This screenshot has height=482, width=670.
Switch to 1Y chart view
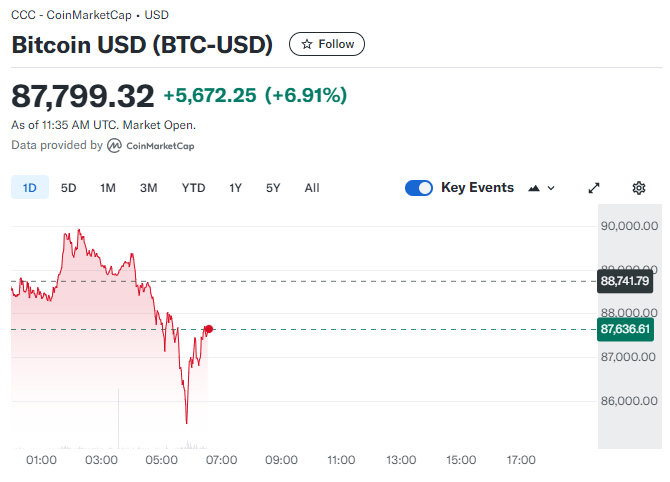point(235,188)
